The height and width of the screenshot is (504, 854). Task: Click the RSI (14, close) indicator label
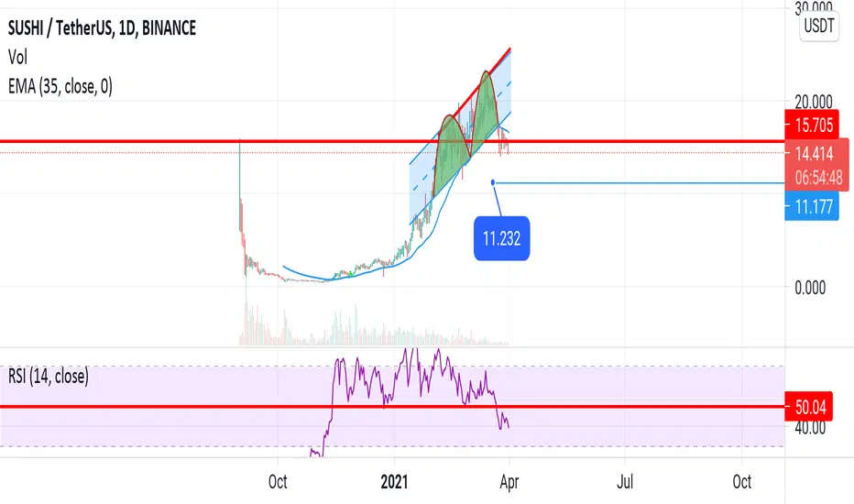click(49, 377)
